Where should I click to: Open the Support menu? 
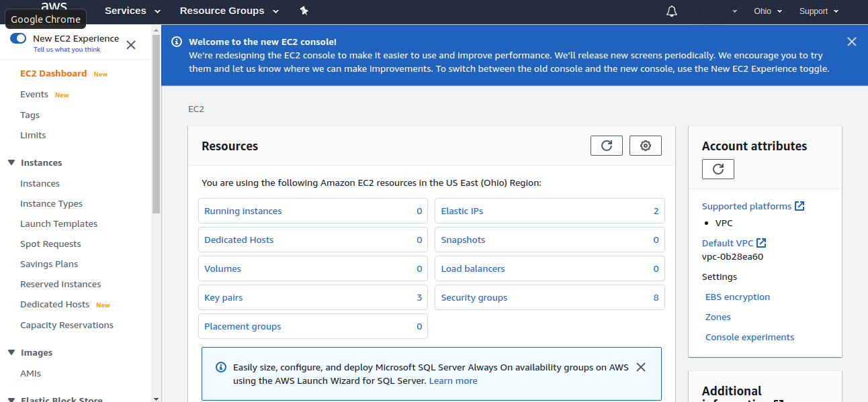818,11
